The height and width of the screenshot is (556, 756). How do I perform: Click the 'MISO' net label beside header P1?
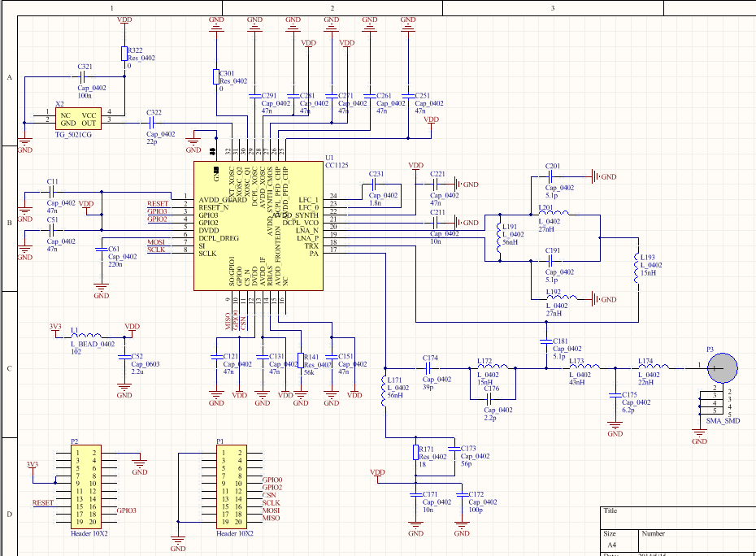click(271, 519)
